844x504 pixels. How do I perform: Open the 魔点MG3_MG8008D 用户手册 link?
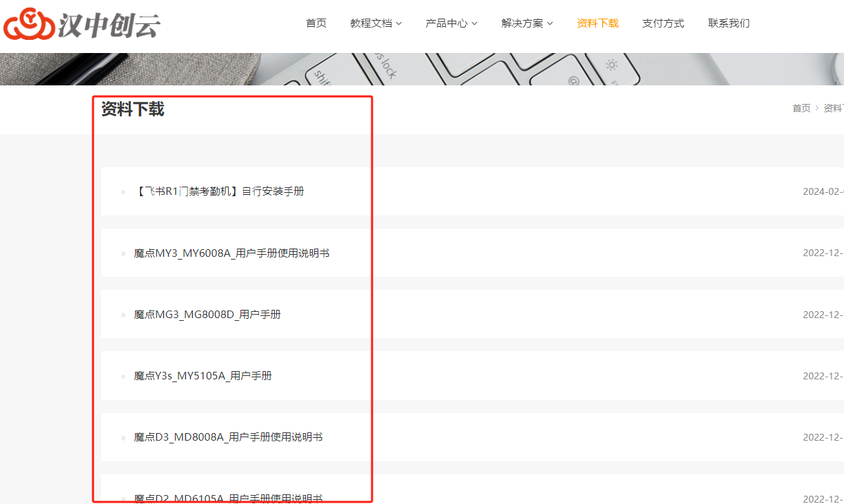[x=207, y=315]
